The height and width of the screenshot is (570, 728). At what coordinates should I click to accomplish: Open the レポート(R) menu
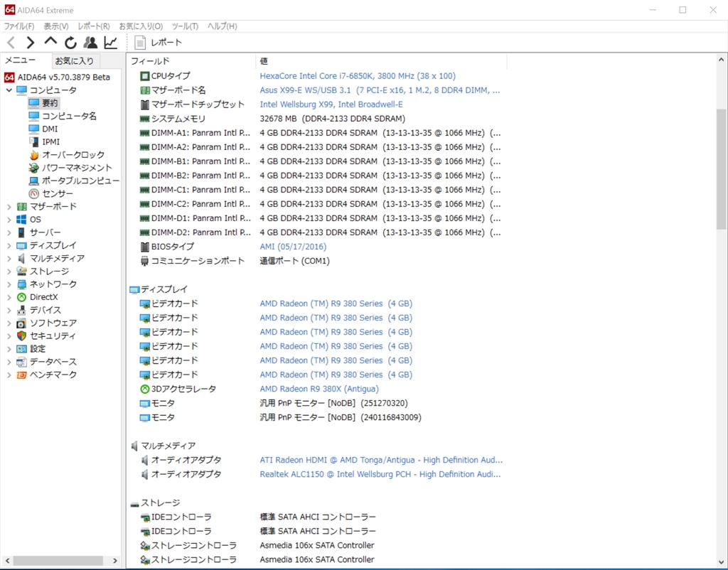[x=94, y=26]
